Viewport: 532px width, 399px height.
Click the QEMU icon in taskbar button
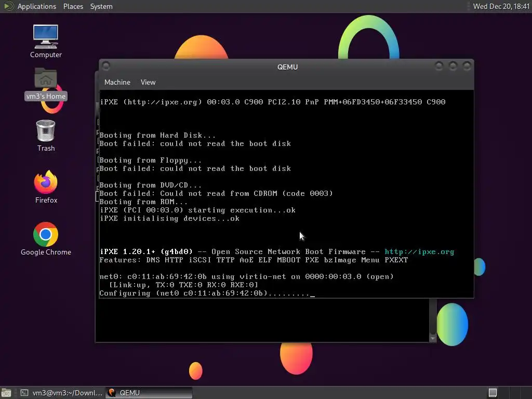112,393
